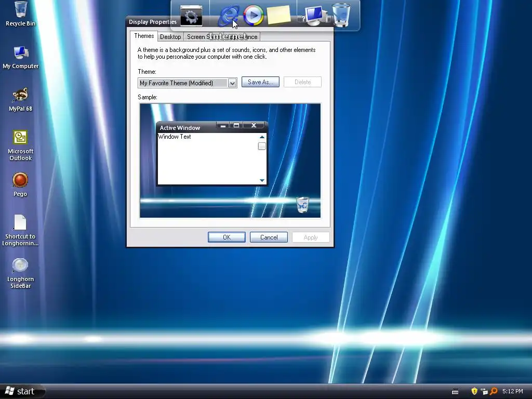Open the yellow security shield tray alert
This screenshot has width=532, height=399.
474,391
